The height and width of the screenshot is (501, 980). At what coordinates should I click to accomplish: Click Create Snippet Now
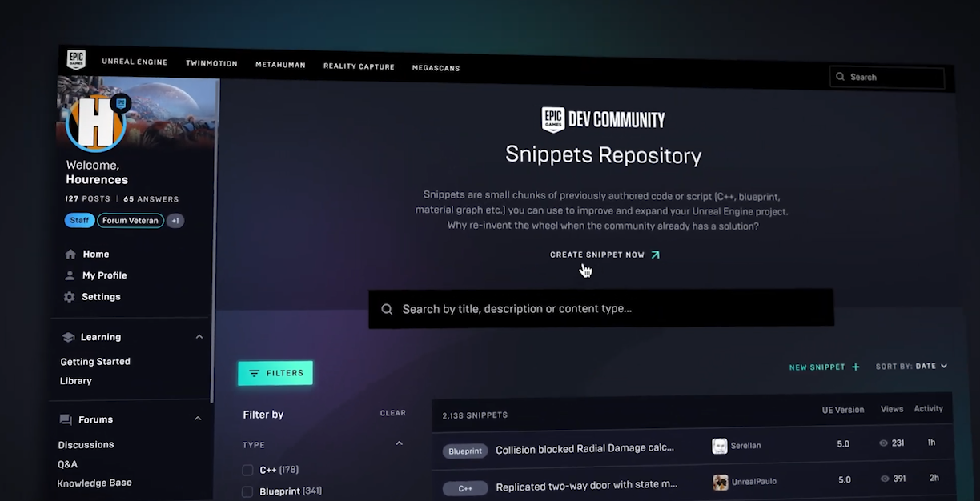[x=597, y=255]
